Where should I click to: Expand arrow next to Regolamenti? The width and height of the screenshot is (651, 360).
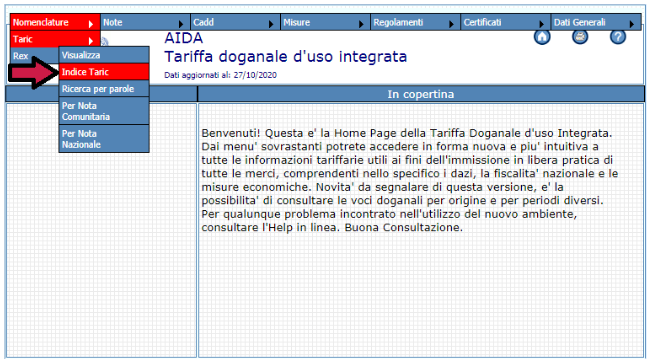(451, 24)
